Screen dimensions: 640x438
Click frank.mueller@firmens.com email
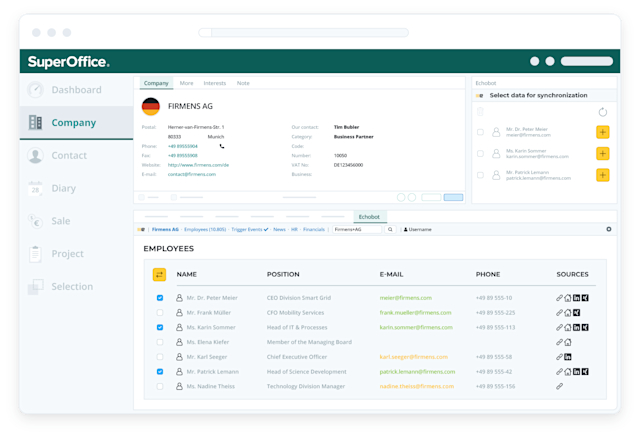click(416, 313)
